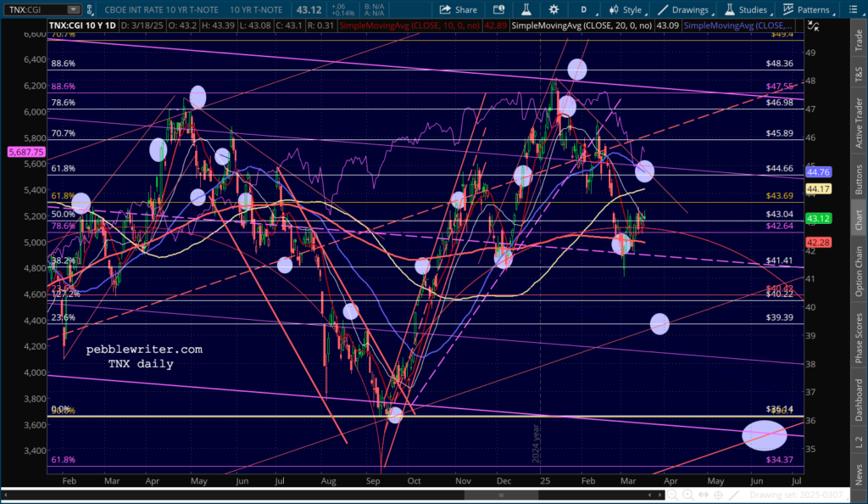
Task: Click the $45.89 Fibonacci level label
Action: (780, 133)
